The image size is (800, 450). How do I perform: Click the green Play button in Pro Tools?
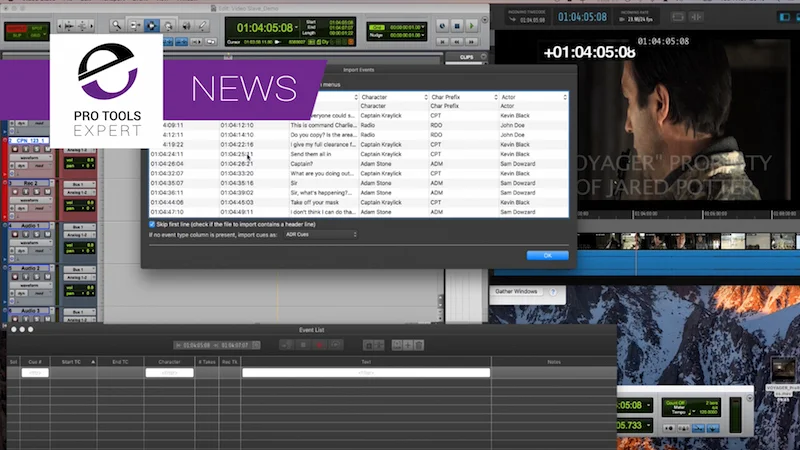(x=471, y=26)
